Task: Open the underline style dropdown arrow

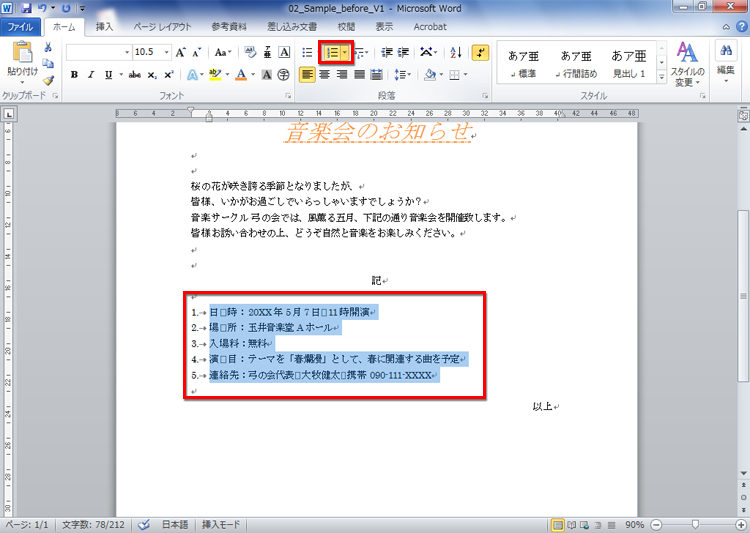Action: [121, 75]
